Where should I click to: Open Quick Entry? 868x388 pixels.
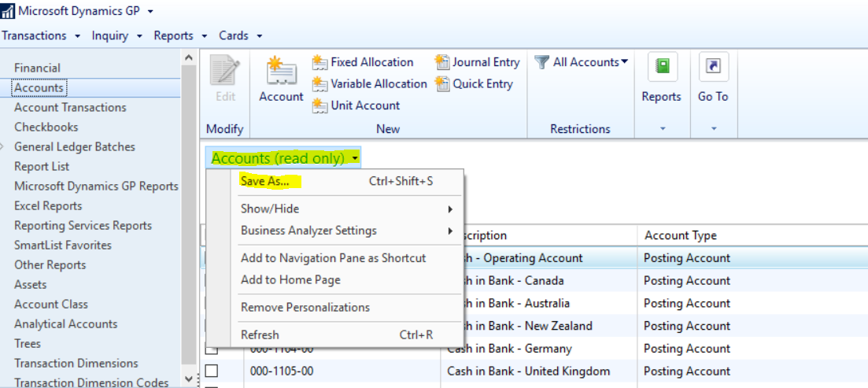tap(475, 83)
